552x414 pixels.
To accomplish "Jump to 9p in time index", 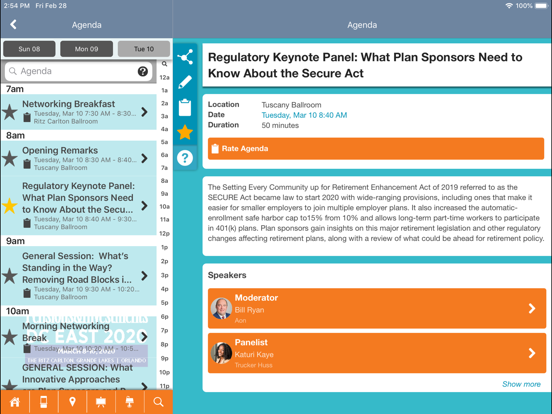I will click(x=164, y=358).
